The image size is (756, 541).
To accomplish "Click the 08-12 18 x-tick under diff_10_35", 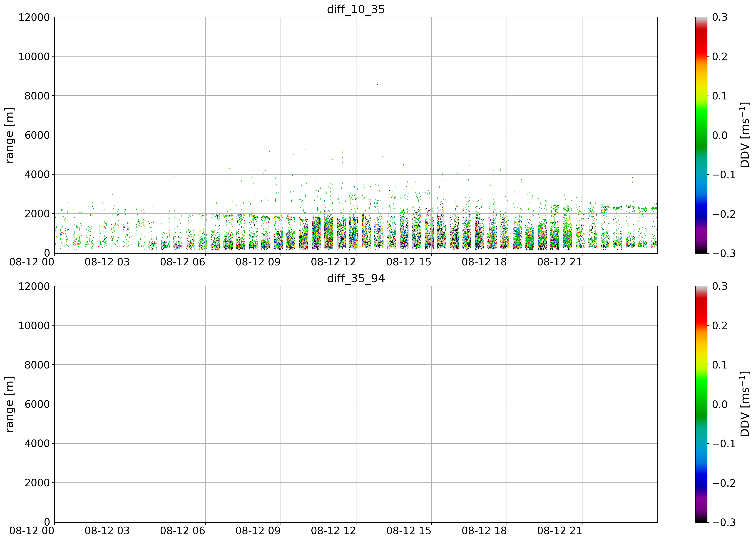I will click(x=484, y=262).
